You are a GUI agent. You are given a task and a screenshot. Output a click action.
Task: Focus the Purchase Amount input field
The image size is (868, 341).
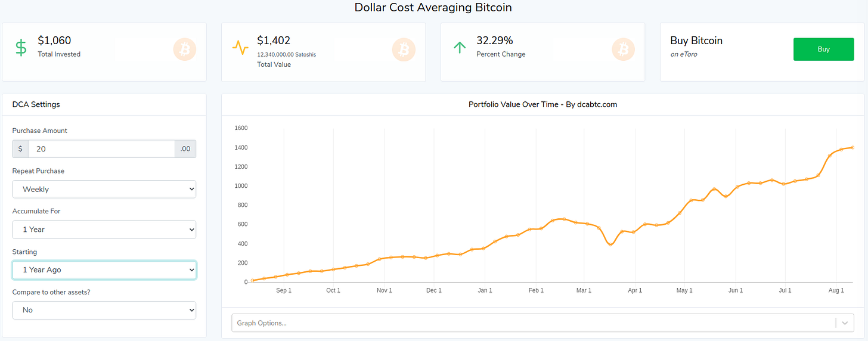(x=101, y=149)
